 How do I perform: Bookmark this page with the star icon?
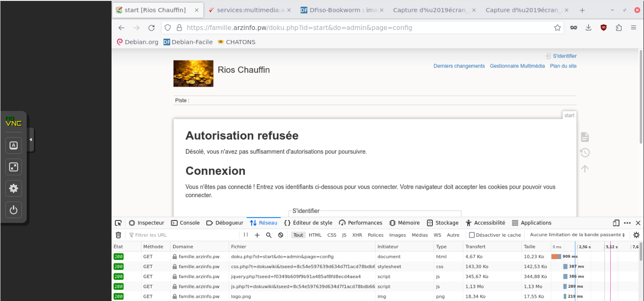click(557, 28)
